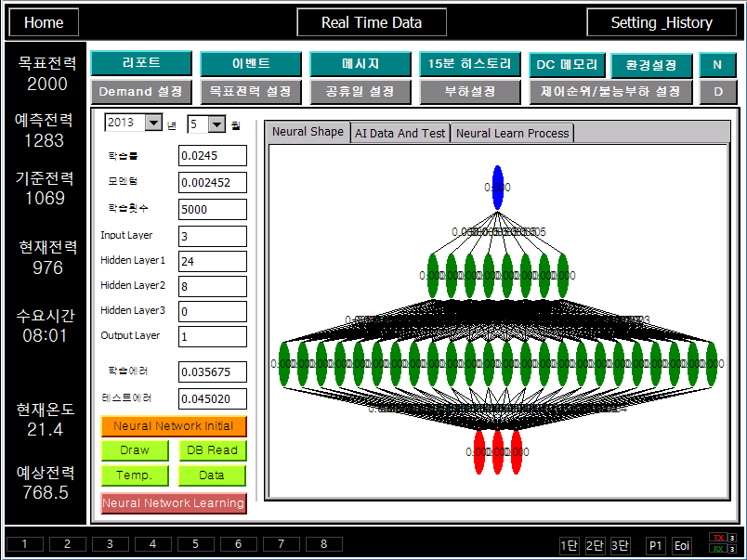This screenshot has height=560, width=747.
Task: Open Demand 설정
Action: [141, 92]
